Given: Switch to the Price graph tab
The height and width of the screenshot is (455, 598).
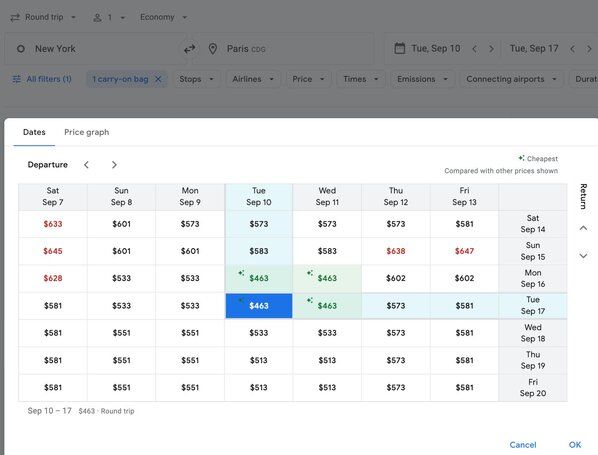Looking at the screenshot, I should [x=87, y=132].
